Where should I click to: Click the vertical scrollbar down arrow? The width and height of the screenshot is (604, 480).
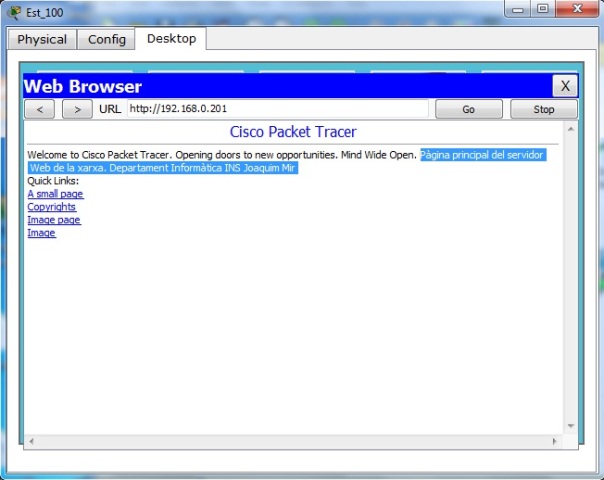(x=571, y=426)
